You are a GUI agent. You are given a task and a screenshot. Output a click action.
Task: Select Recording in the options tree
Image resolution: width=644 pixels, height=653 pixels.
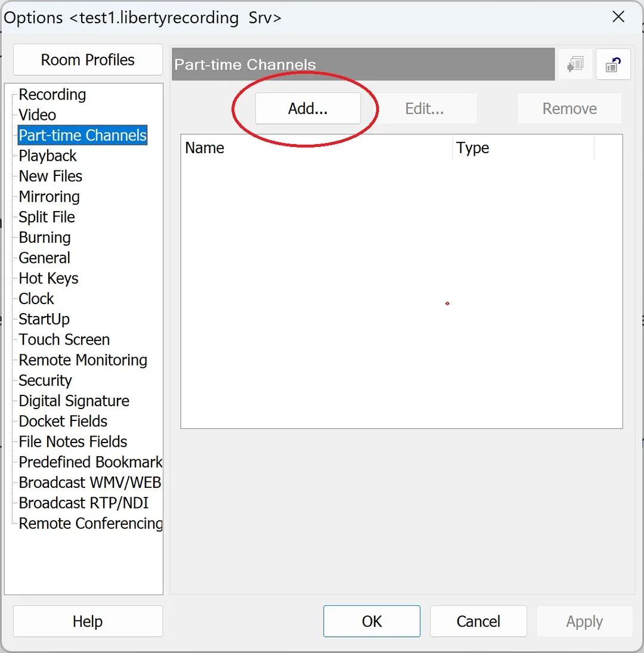tap(52, 95)
